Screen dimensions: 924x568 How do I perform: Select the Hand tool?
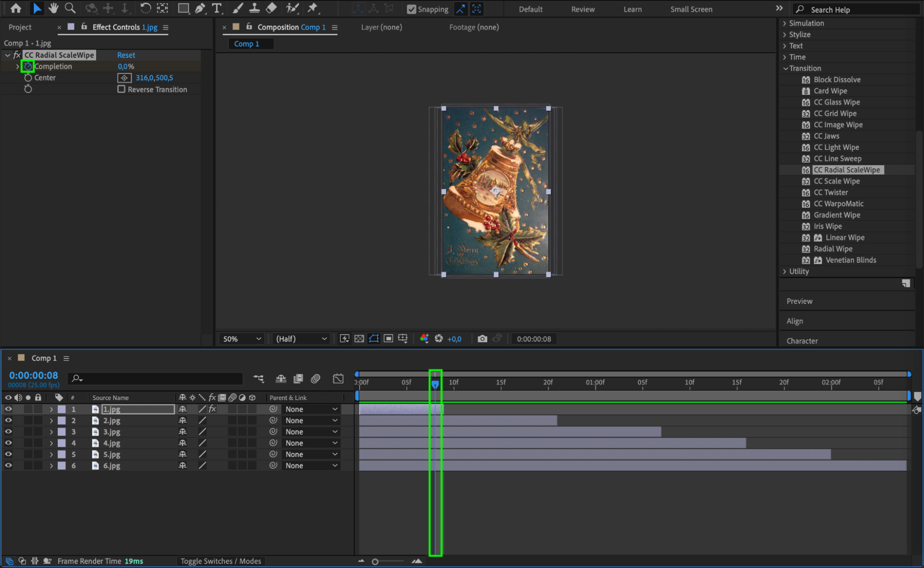click(54, 8)
